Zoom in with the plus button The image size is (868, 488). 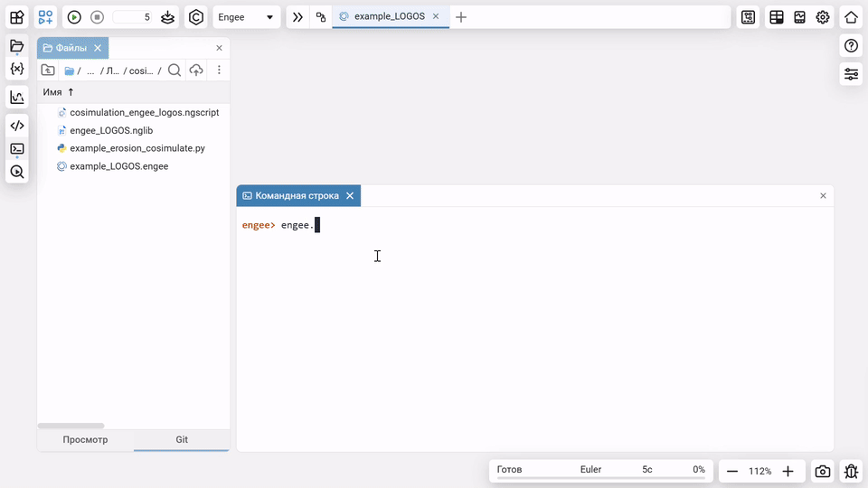[x=788, y=472]
